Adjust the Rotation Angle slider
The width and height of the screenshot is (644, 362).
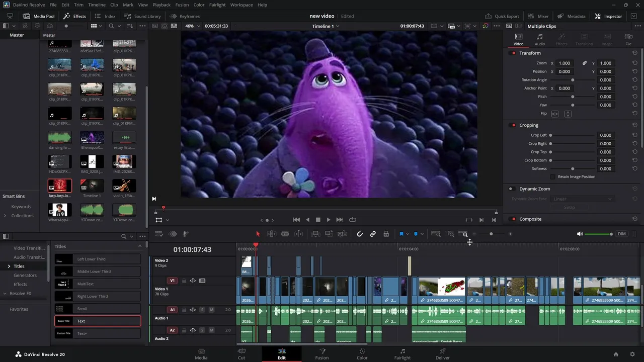[x=573, y=80]
